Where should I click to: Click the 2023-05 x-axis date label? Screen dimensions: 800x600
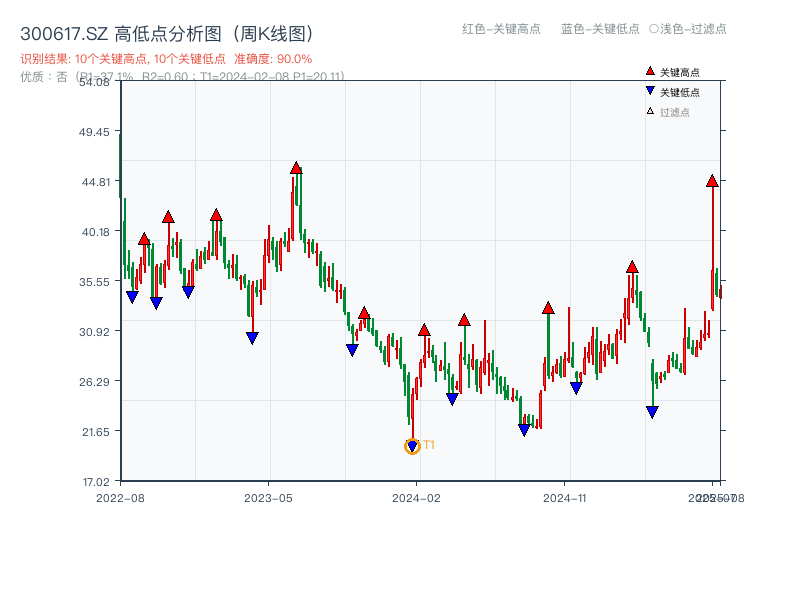pos(268,498)
